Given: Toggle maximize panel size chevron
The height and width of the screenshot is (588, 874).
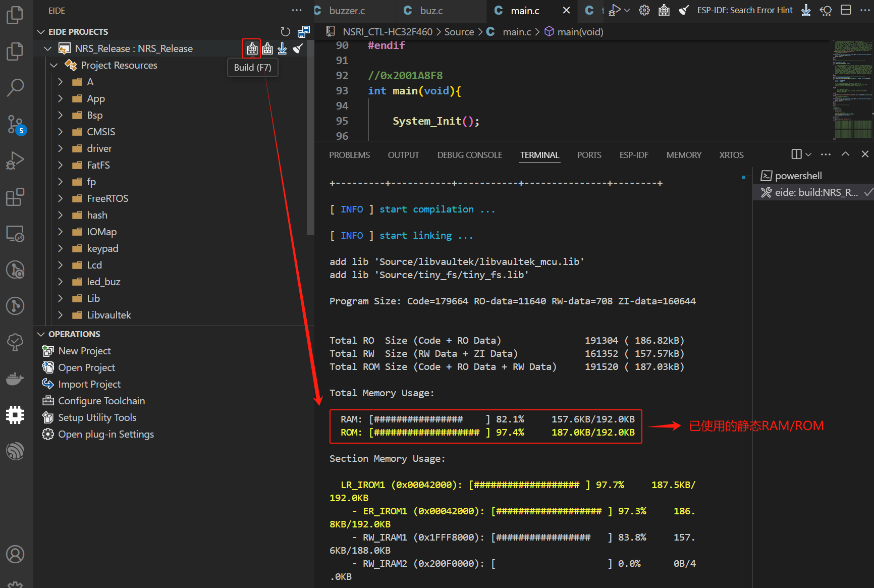Looking at the screenshot, I should click(845, 154).
